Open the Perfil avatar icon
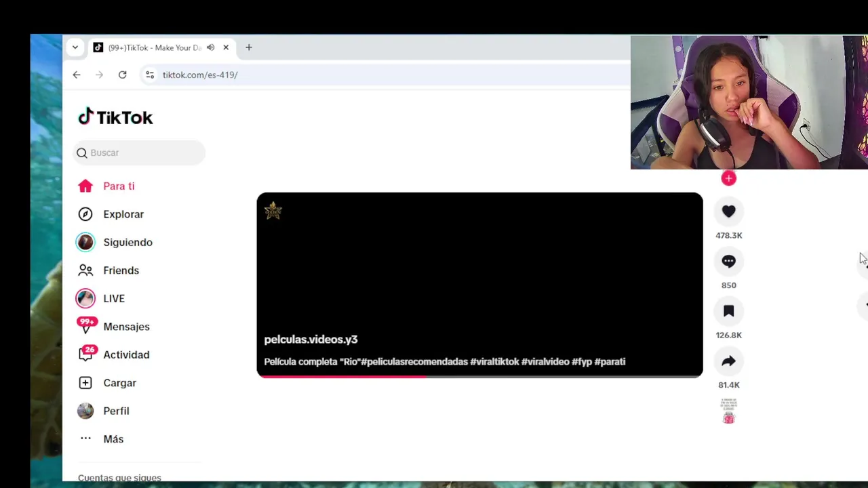This screenshot has width=868, height=488. 85,411
